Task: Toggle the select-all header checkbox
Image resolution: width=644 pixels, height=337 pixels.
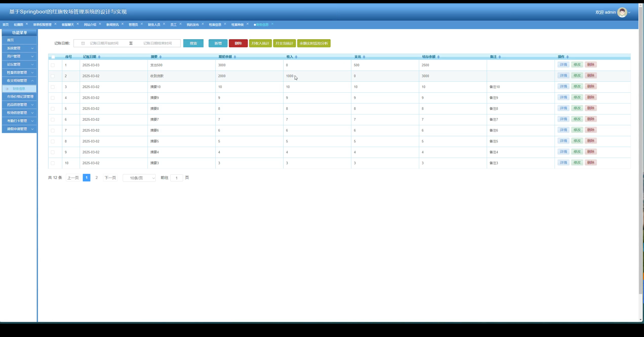Action: pos(53,57)
